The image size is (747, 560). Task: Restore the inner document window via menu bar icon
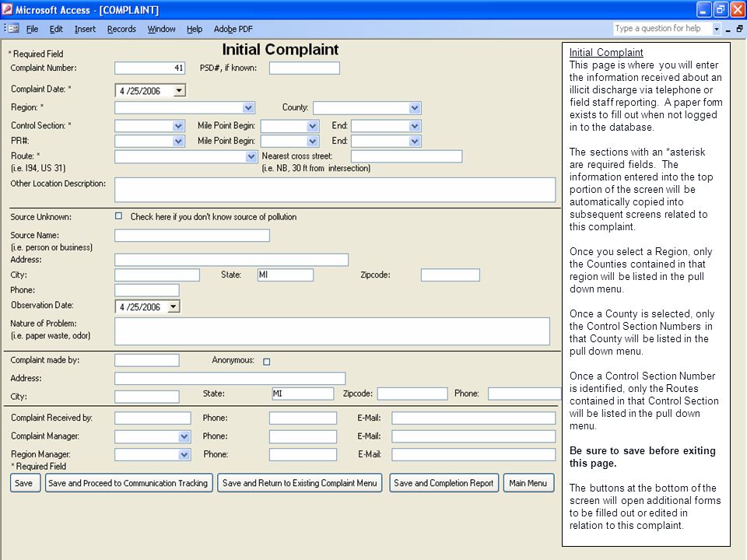(739, 29)
